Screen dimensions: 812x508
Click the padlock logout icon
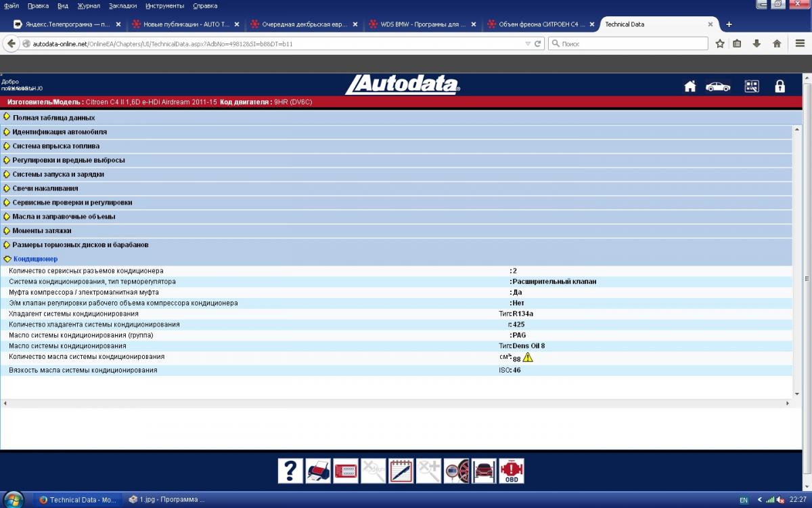[x=780, y=86]
